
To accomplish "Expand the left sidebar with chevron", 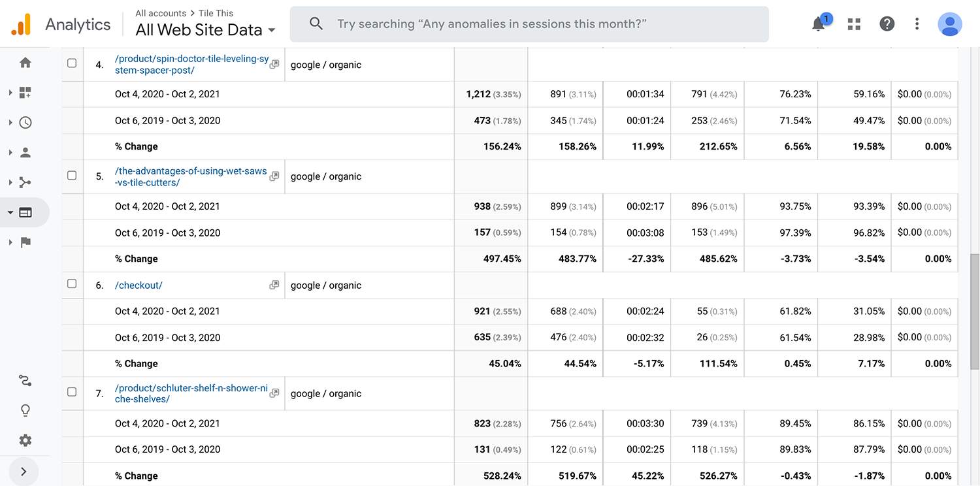I will tap(24, 471).
